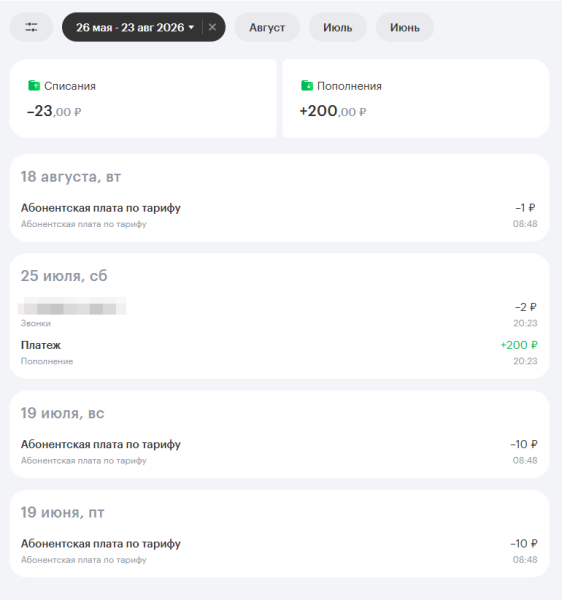Open the Пополнения +200,00 ₽ card
The image size is (562, 600).
pos(416,98)
